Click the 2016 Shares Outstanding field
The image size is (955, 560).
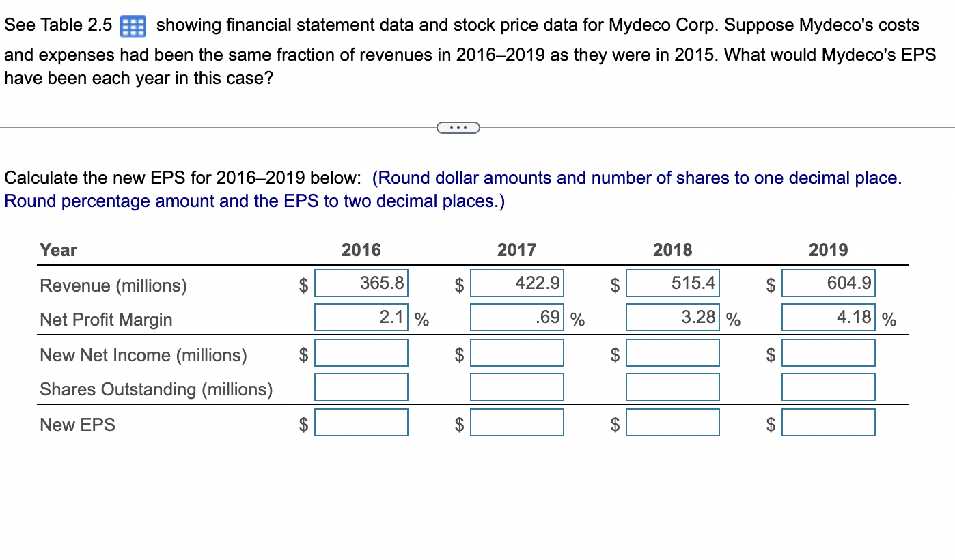pos(361,386)
